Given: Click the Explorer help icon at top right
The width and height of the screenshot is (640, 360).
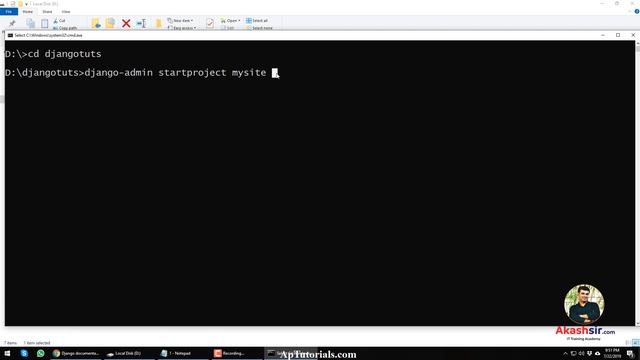Looking at the screenshot, I should (637, 11).
